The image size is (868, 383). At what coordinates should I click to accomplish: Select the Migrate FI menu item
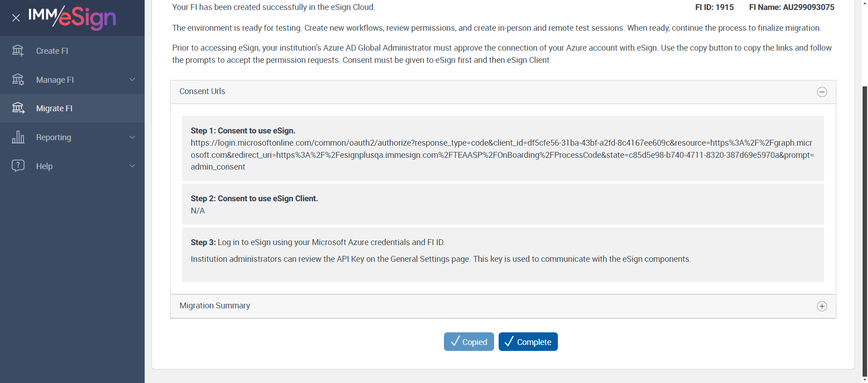pyautogui.click(x=54, y=109)
